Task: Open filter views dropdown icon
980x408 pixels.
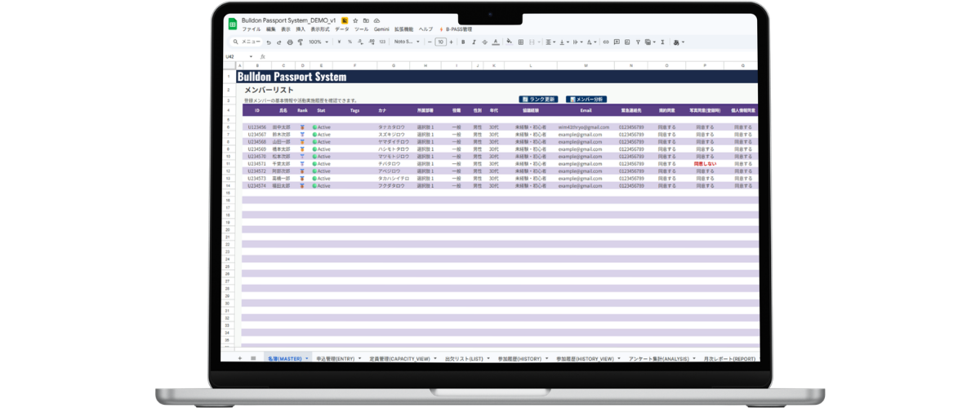Action: click(x=650, y=42)
